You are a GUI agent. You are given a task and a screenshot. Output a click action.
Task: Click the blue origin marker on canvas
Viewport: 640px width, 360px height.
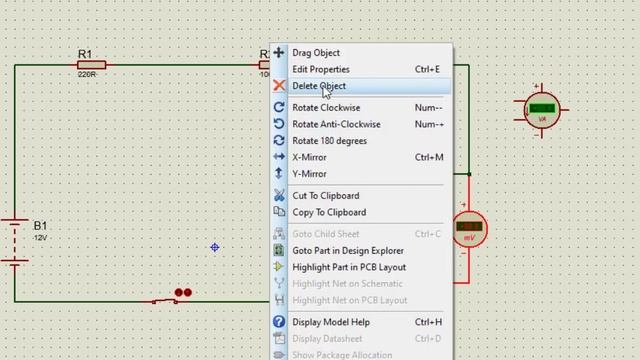click(x=215, y=247)
